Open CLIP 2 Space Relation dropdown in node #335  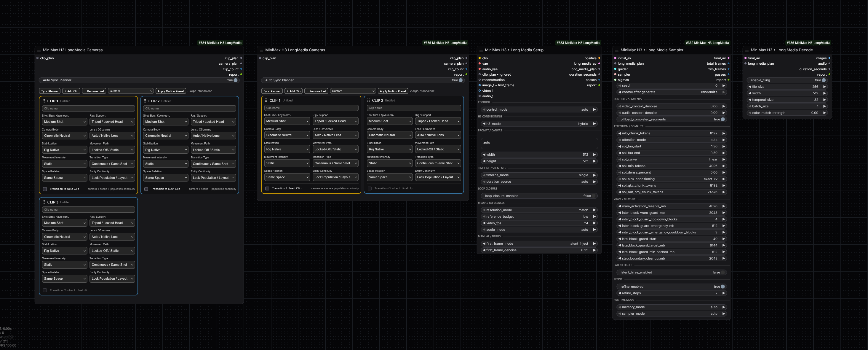389,177
